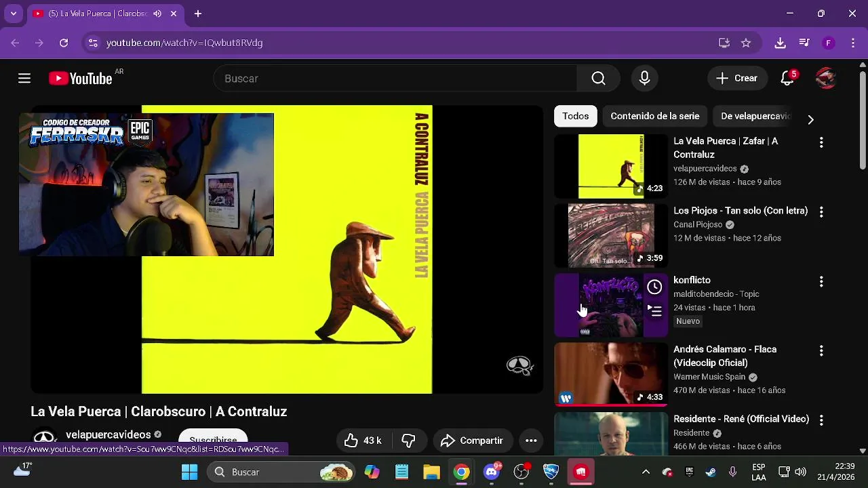
Task: Select the Contenido de la serie chip
Action: click(x=655, y=116)
